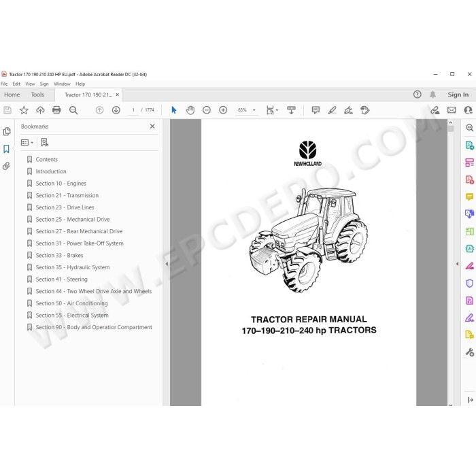Add file to starred with star icon
The image size is (476, 476).
(24, 110)
